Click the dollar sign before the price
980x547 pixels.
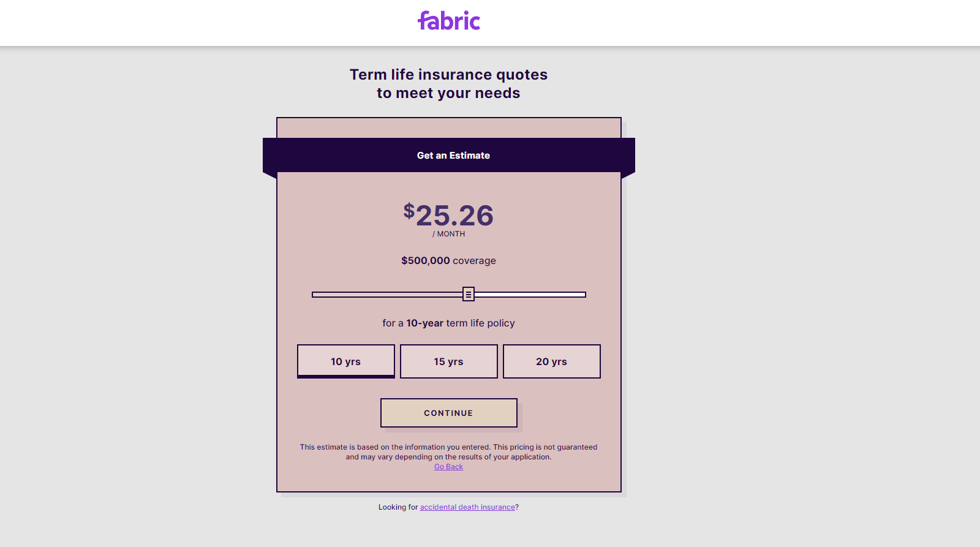(409, 211)
